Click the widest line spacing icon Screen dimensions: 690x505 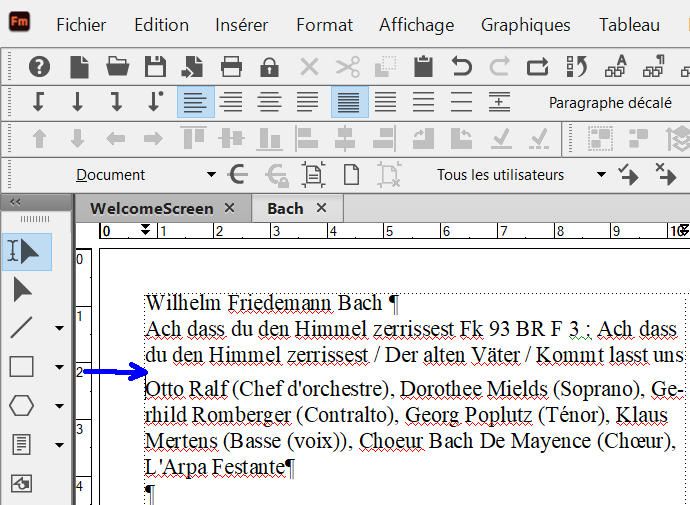tap(461, 102)
